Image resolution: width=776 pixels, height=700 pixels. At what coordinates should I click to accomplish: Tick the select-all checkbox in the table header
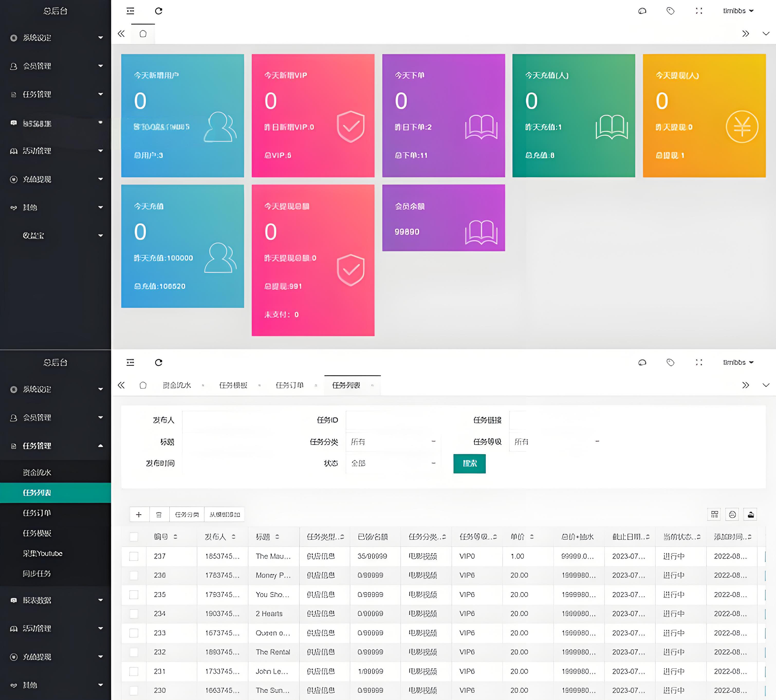tap(134, 537)
